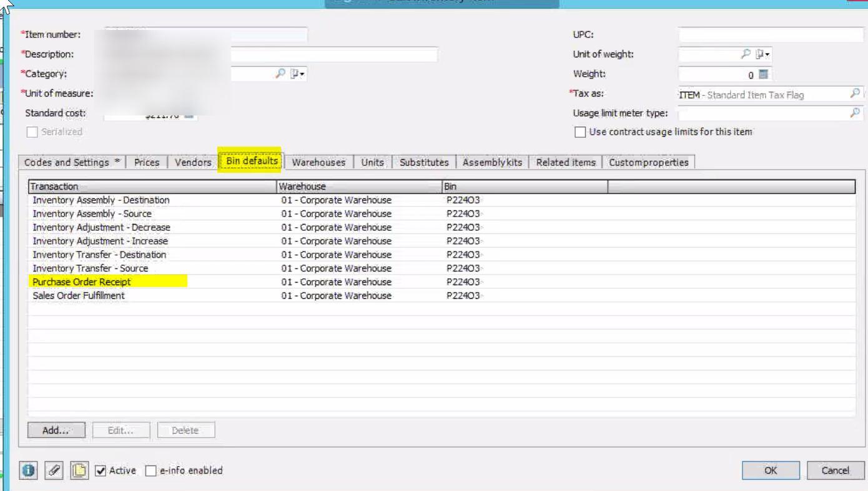This screenshot has width=868, height=491.
Task: Sort by the Warehouse column header
Action: tap(360, 187)
